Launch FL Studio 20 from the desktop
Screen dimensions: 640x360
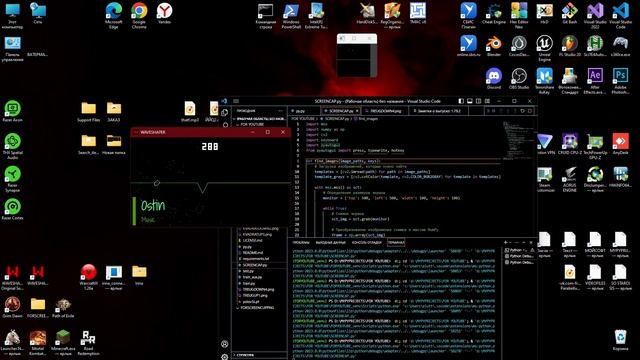[x=569, y=46]
